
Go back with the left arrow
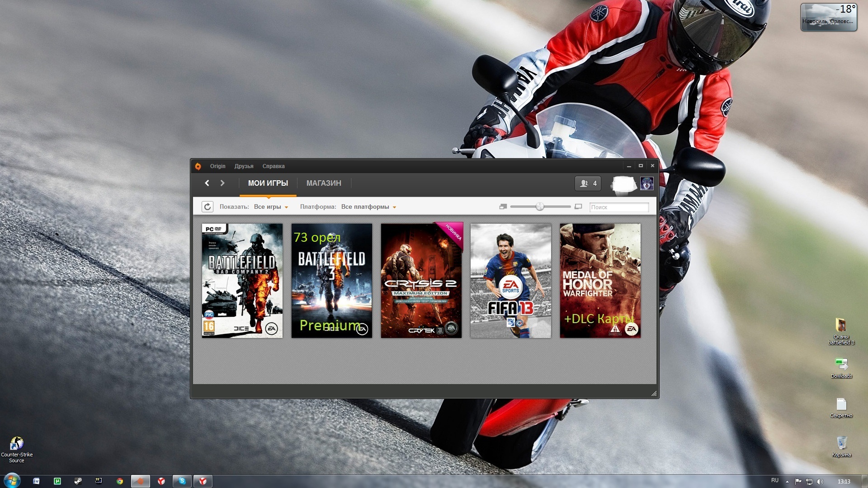[207, 183]
